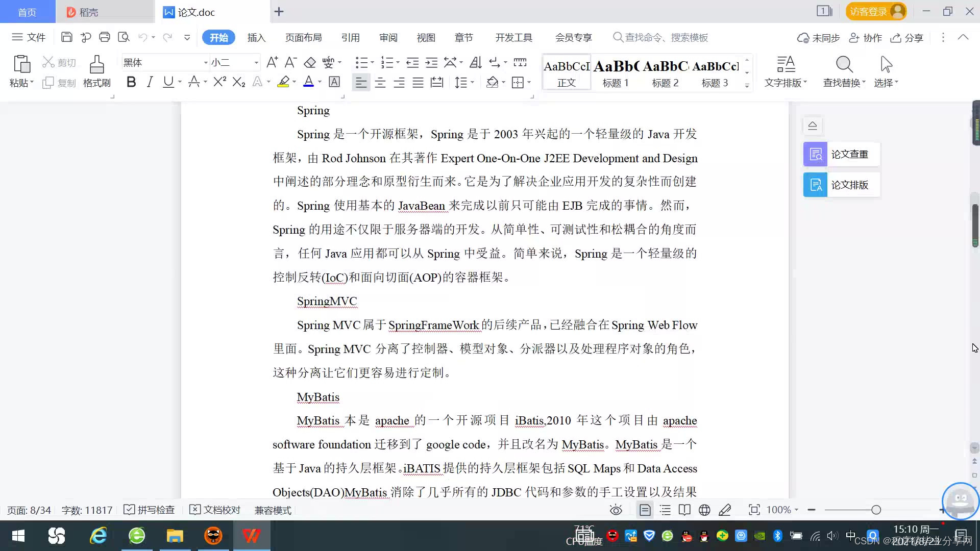Click the print icon in quick toolbar
The height and width of the screenshot is (551, 980).
[x=105, y=37]
